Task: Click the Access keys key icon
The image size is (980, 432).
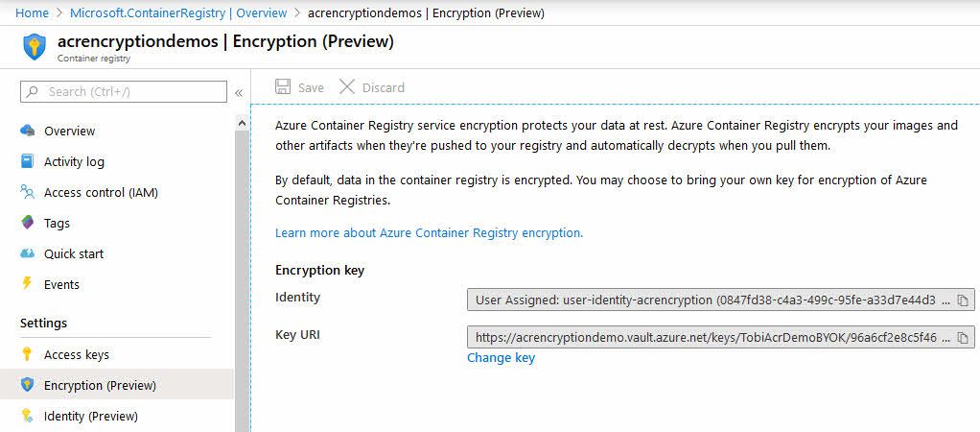Action: (27, 353)
